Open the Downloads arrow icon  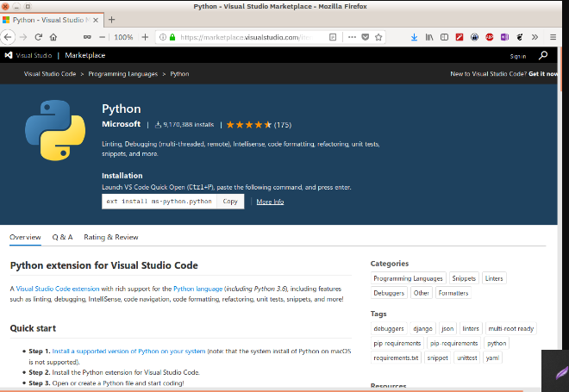(x=414, y=37)
